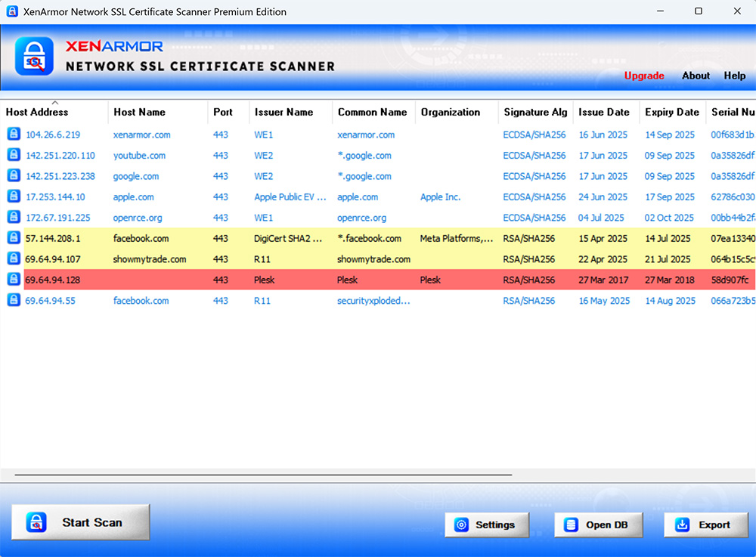Sort by Issuer Name column header
This screenshot has width=756, height=557.
point(291,113)
